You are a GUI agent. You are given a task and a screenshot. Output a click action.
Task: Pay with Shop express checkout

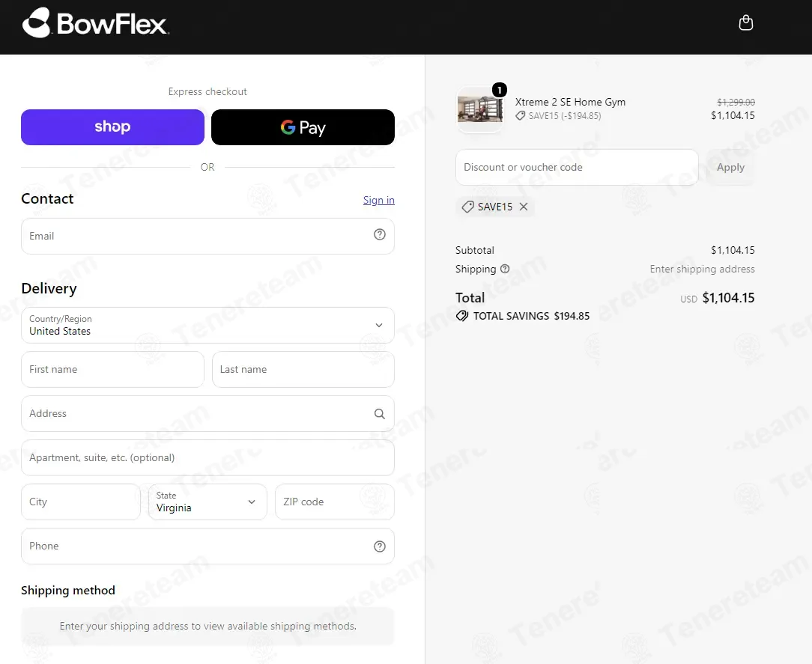click(112, 127)
